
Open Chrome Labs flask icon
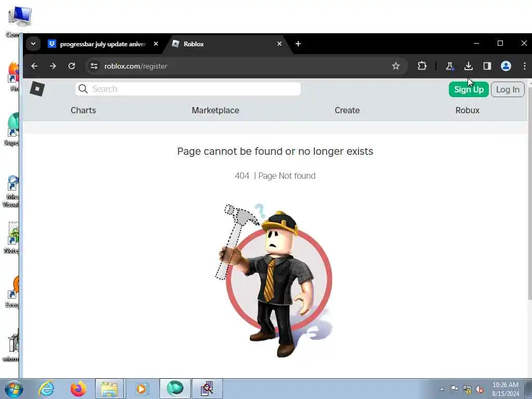click(449, 66)
